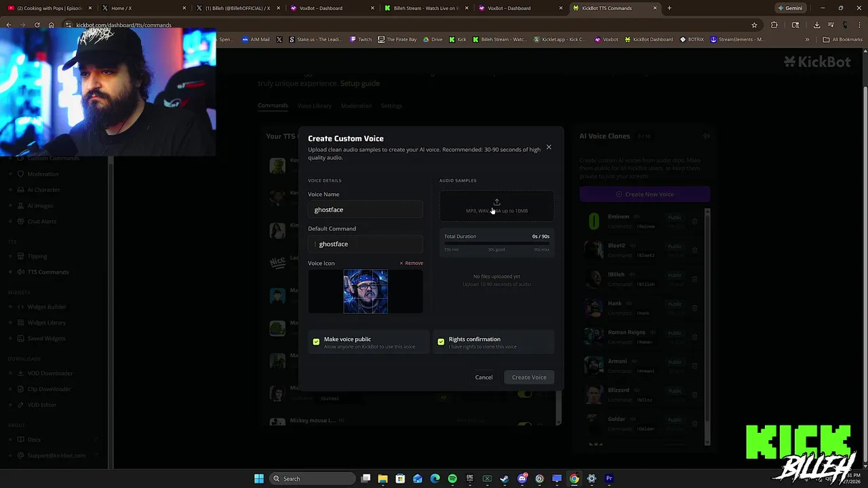Open the Commands tab
The height and width of the screenshot is (488, 868).
273,106
